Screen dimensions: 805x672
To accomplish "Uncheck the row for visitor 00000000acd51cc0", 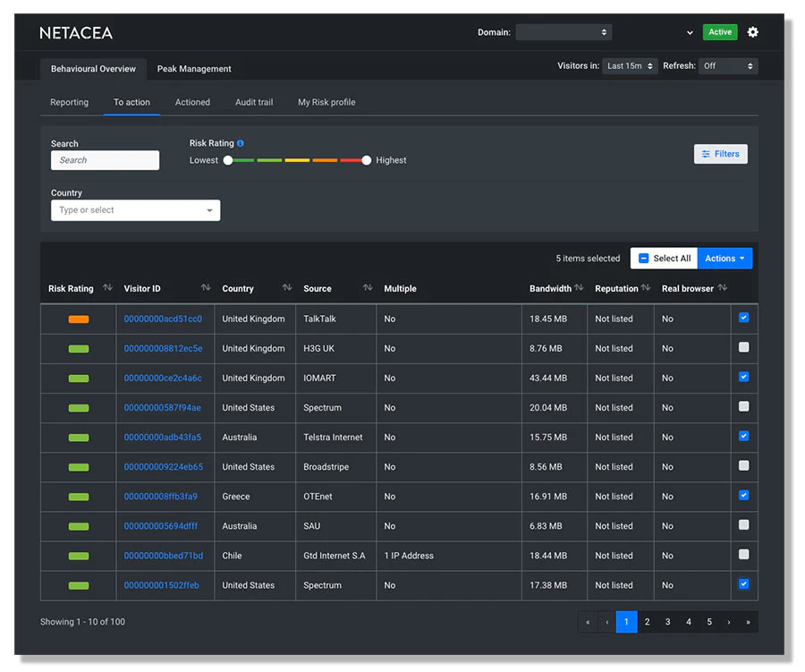I will (743, 318).
